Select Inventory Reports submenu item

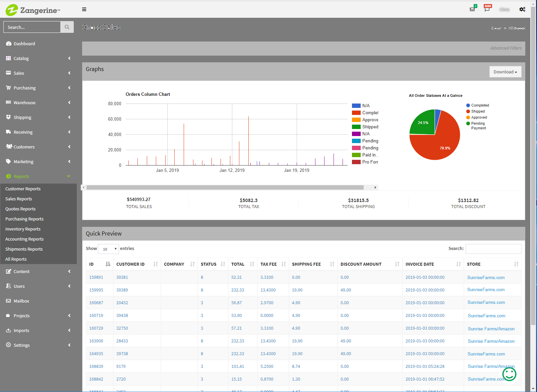[23, 229]
